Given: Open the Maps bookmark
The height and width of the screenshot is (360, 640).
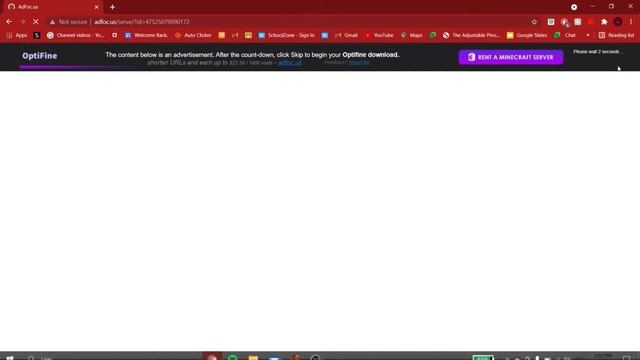Looking at the screenshot, I should coord(411,36).
